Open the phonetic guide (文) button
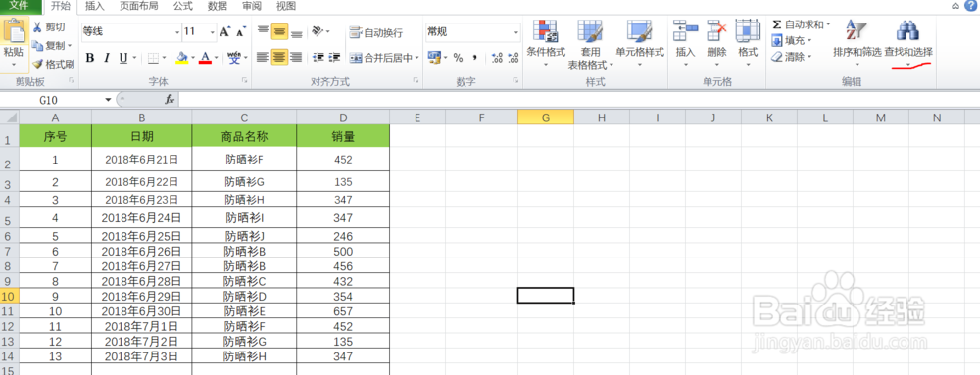Screen dimensions: 980x375 (234, 58)
